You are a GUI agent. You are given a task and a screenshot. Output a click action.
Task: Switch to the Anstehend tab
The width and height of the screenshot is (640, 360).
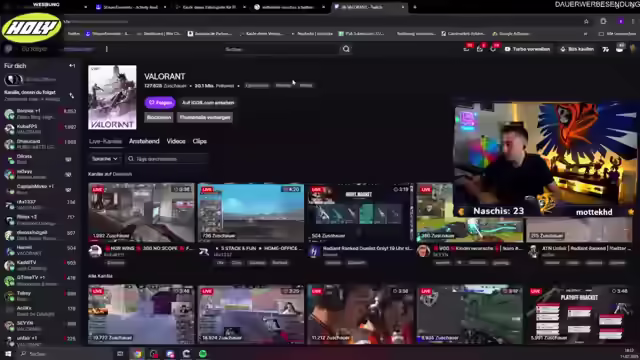pos(144,141)
